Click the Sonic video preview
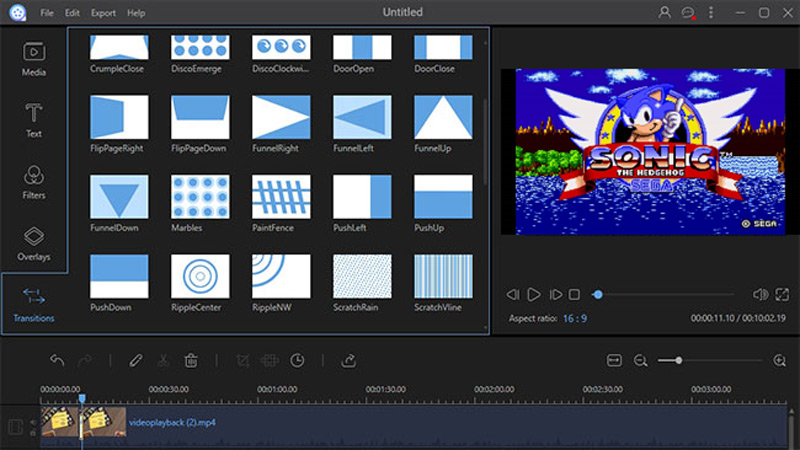Screen dimensions: 800x450 pos(650,152)
